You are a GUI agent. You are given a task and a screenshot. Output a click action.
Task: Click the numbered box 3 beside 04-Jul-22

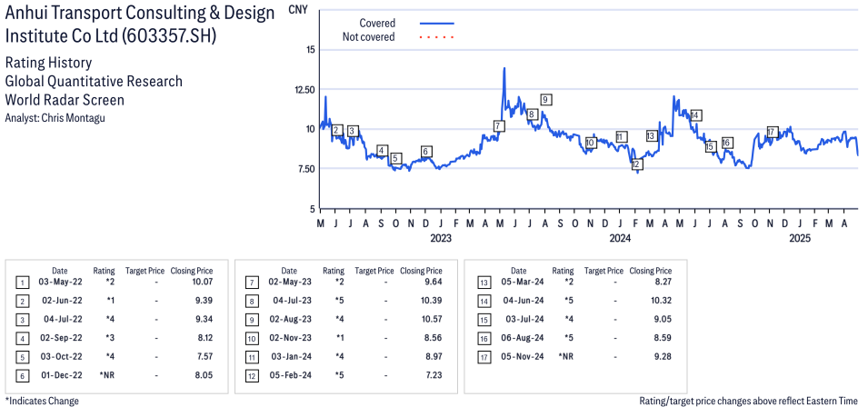click(x=22, y=320)
